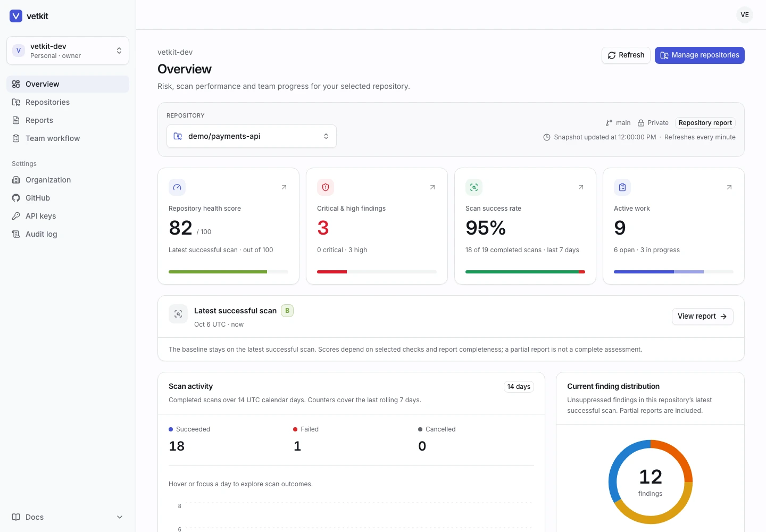The width and height of the screenshot is (766, 532).
Task: Click '18 of 19 completed scans' text
Action: [x=503, y=250]
